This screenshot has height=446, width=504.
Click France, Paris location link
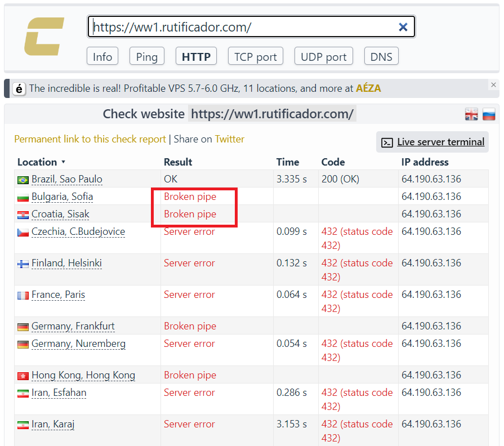58,295
